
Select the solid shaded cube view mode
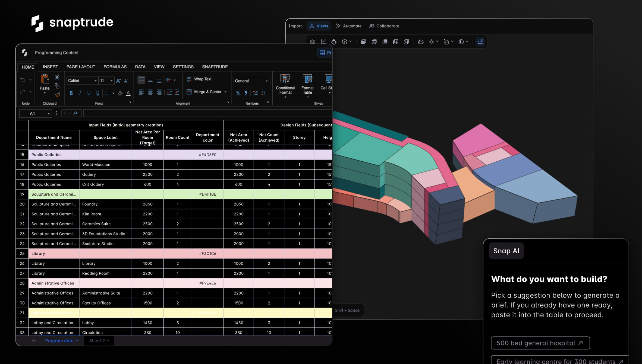[x=363, y=42]
